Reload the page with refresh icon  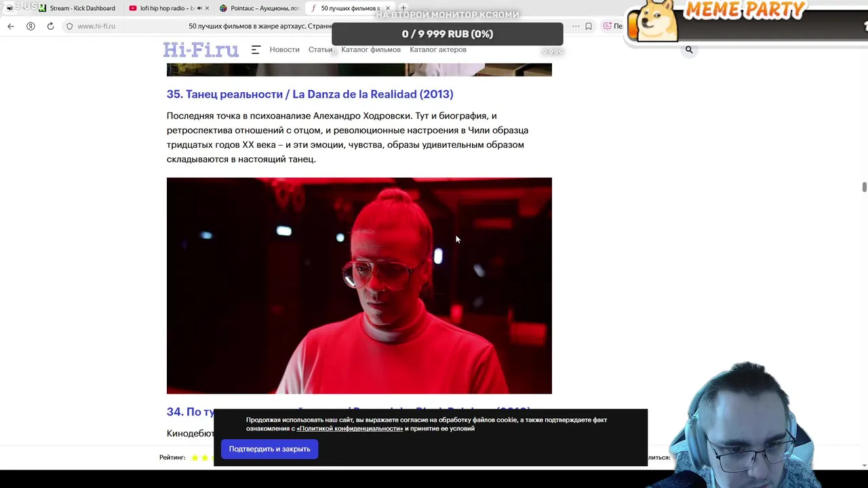click(50, 26)
